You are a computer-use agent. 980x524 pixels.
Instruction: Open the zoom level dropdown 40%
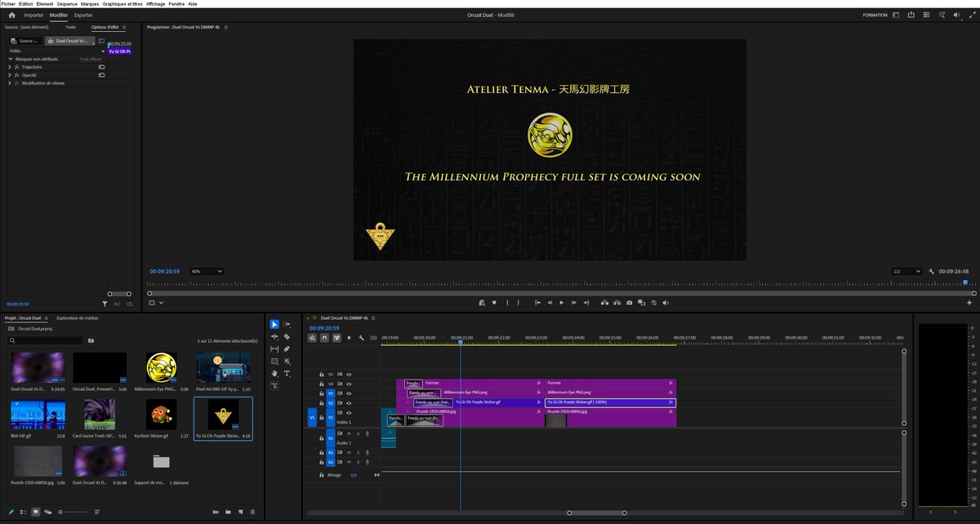[x=207, y=271]
